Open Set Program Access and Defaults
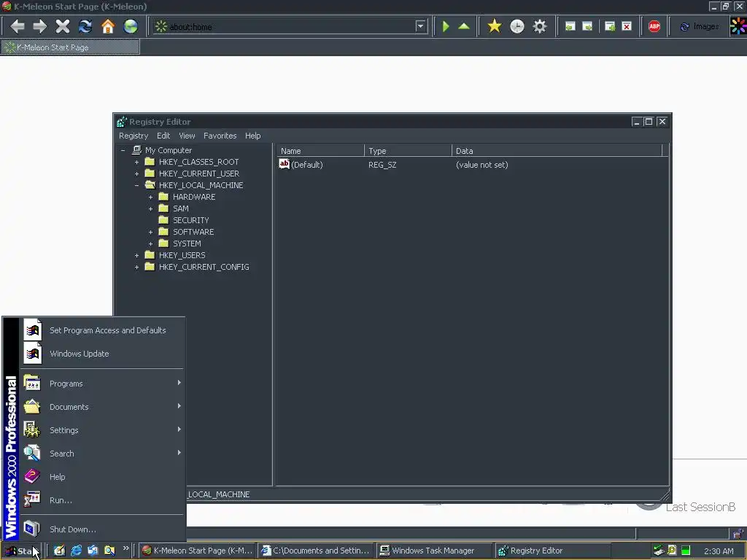 pos(102,330)
